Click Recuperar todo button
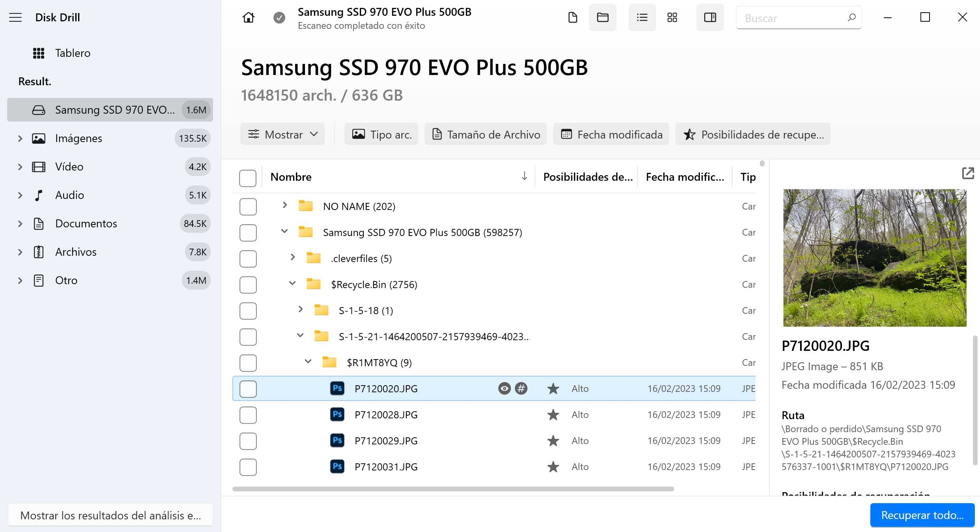The image size is (980, 532). click(x=922, y=515)
